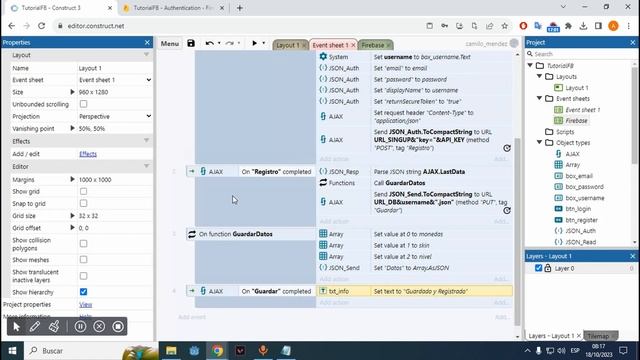This screenshot has height=360, width=640.
Task: Click the recorder pen annotation tool
Action: (x=35, y=327)
